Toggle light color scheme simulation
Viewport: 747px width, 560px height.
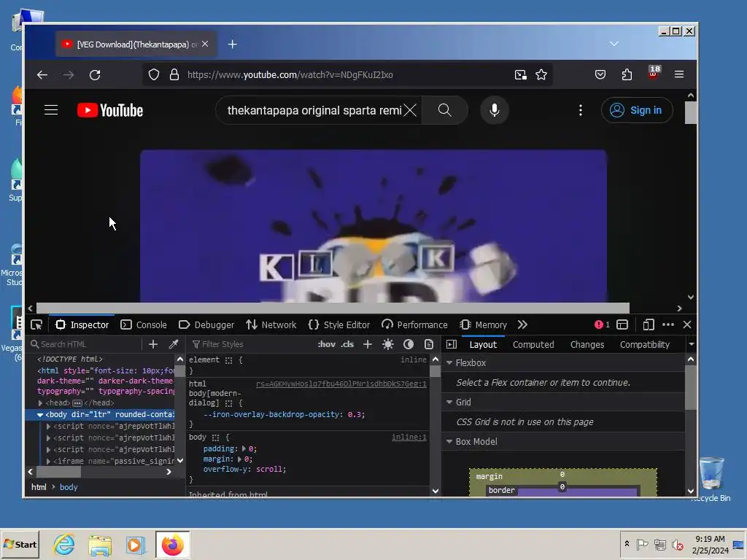point(388,344)
